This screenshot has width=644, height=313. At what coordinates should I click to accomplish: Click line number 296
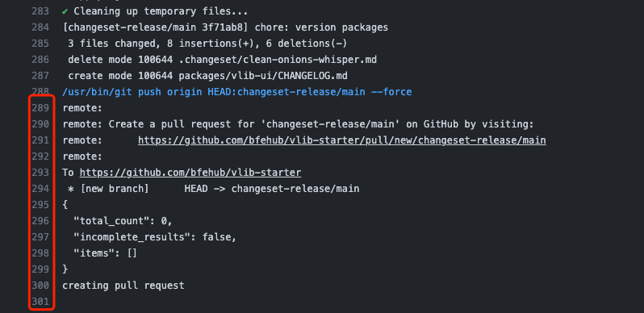click(x=40, y=221)
